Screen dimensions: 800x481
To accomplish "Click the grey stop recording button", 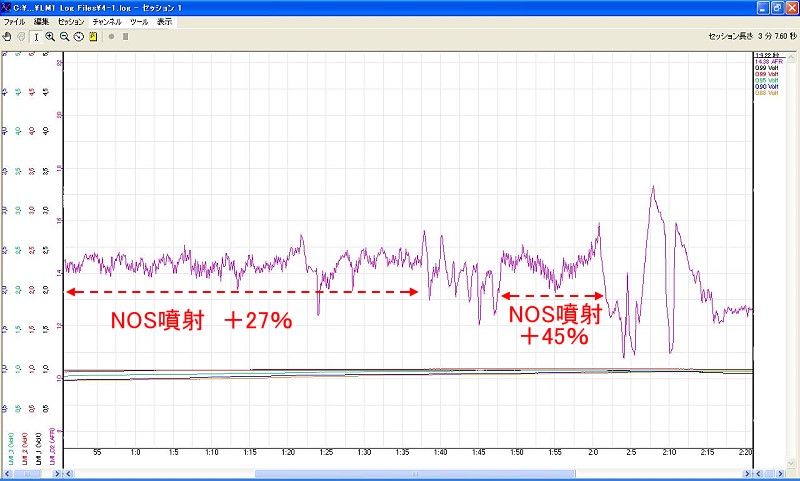I will pyautogui.click(x=126, y=37).
